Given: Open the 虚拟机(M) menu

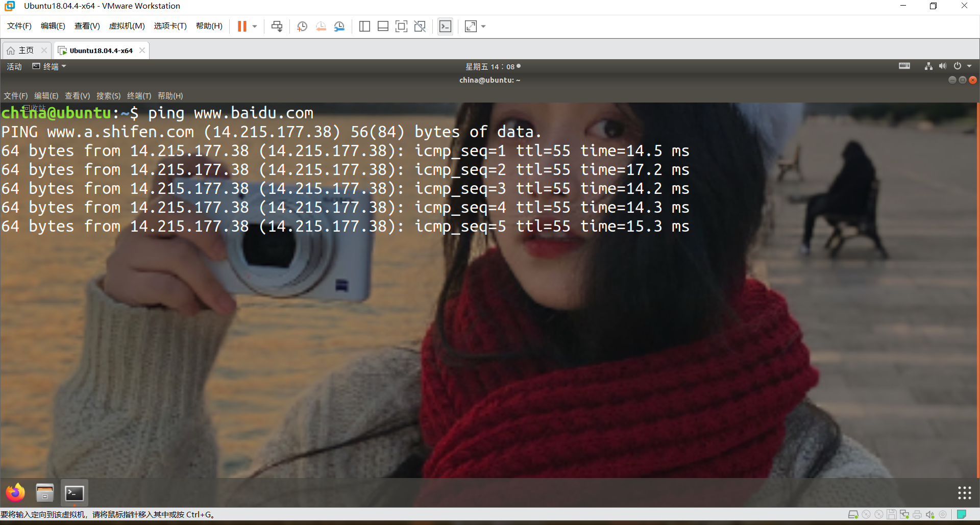Looking at the screenshot, I should [x=127, y=26].
